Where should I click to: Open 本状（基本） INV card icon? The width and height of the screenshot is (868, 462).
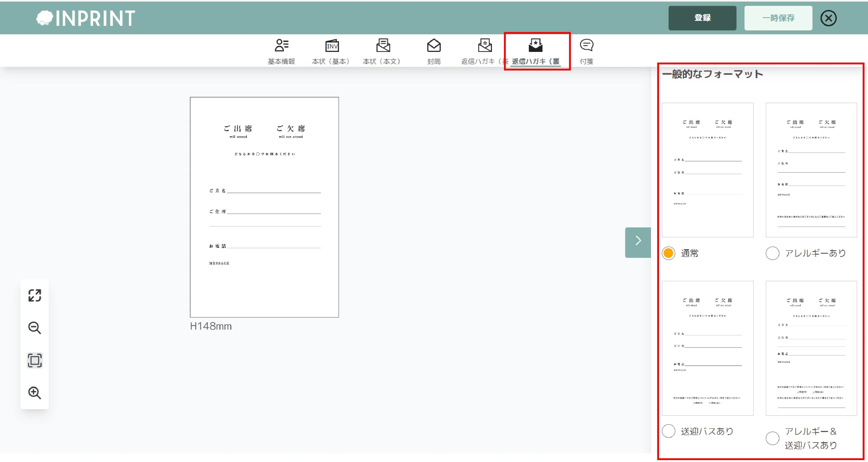[332, 46]
